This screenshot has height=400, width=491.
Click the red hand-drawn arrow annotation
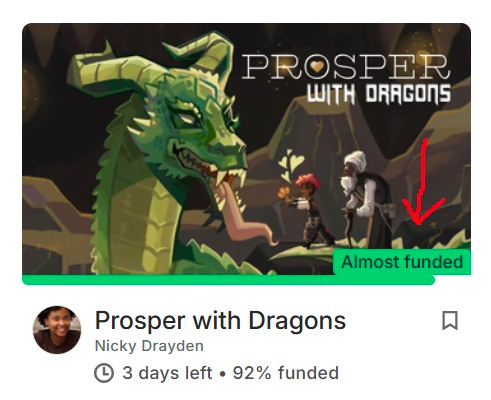[x=421, y=182]
